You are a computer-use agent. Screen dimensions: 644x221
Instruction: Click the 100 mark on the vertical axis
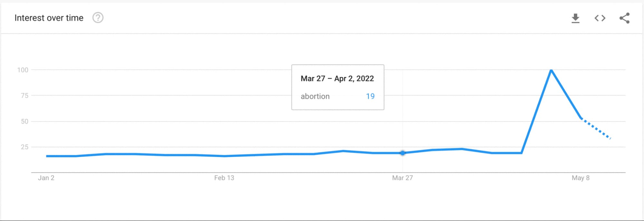[x=23, y=69]
